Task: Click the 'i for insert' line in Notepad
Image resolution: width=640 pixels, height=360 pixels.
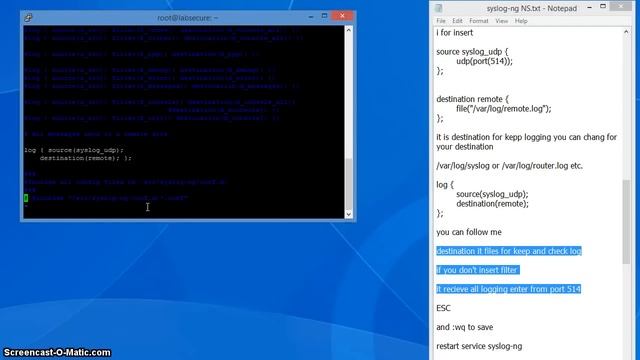Action: [x=454, y=33]
